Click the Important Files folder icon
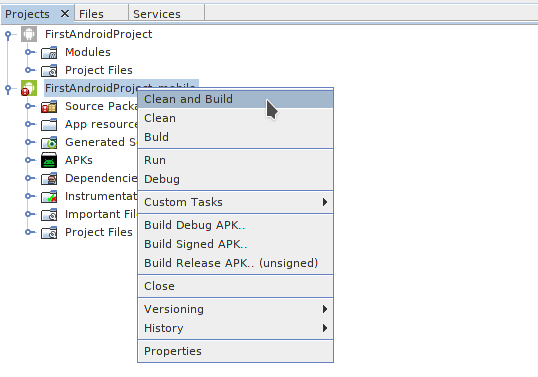The height and width of the screenshot is (377, 538). 49,214
